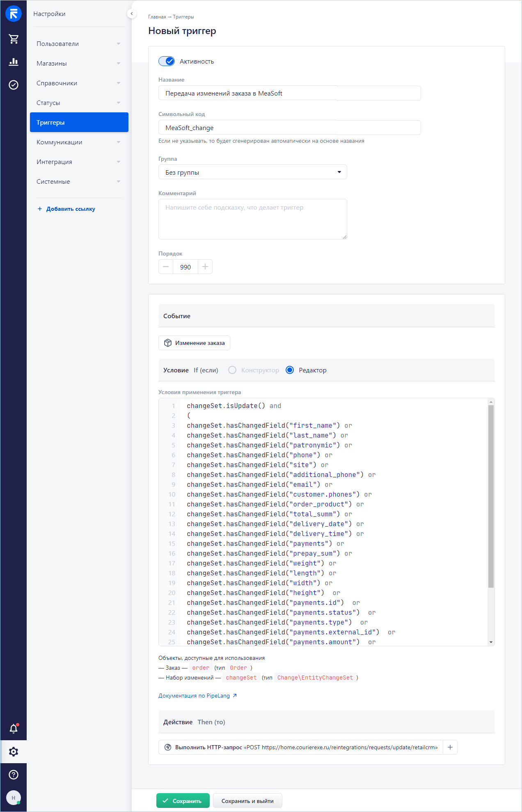Expand the Статусы menu section
The width and height of the screenshot is (522, 812).
pyautogui.click(x=79, y=103)
